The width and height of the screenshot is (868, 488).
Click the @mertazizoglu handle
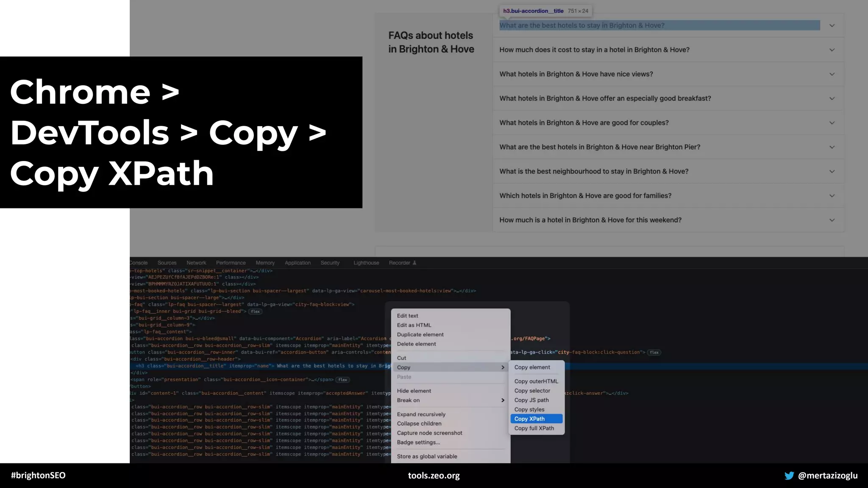[x=828, y=475]
